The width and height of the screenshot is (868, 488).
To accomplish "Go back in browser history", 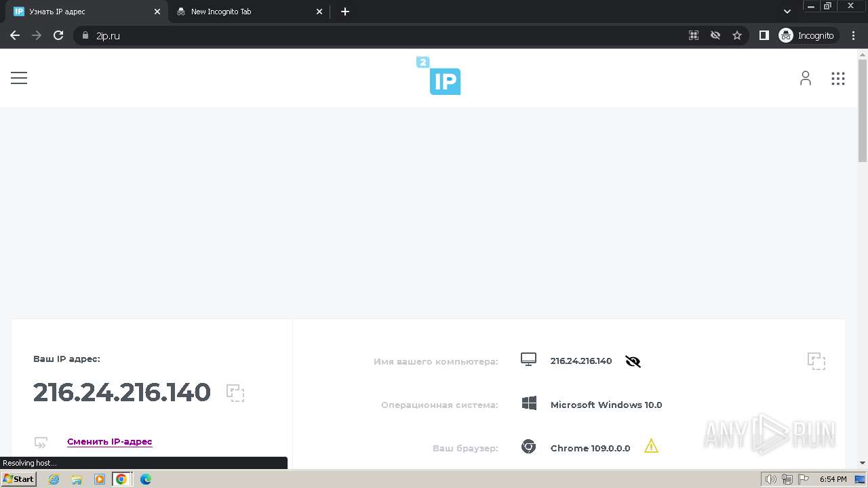I will [x=15, y=35].
